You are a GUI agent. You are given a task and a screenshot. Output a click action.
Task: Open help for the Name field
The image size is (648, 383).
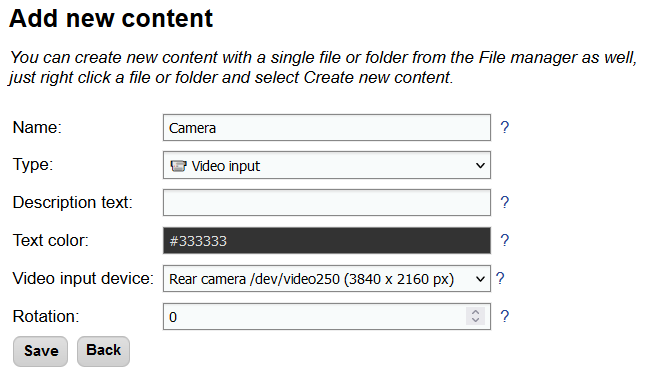(505, 127)
